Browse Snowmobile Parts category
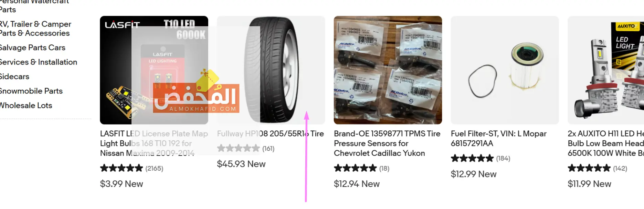644x209 pixels. point(31,91)
